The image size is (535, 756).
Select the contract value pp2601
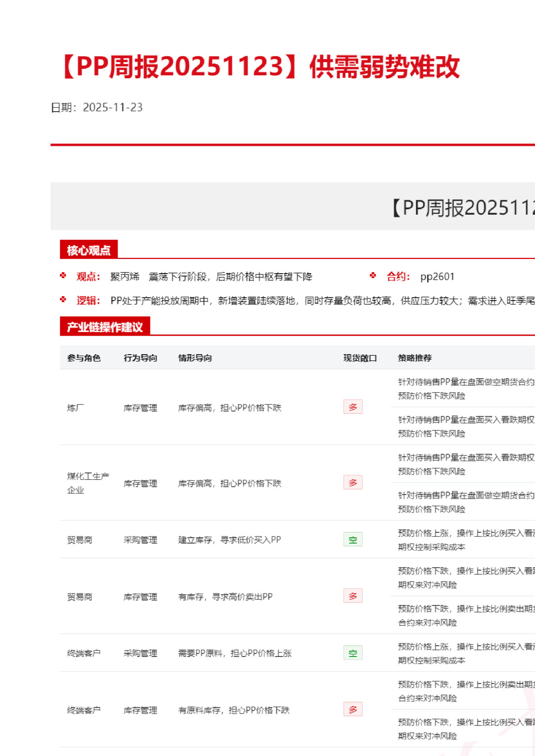pyautogui.click(x=437, y=276)
